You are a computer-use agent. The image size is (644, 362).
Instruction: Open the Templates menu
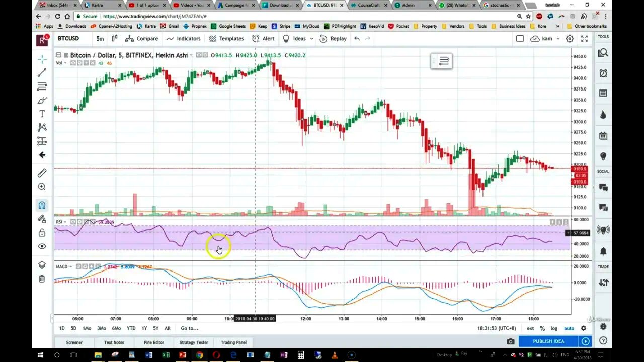click(x=226, y=38)
